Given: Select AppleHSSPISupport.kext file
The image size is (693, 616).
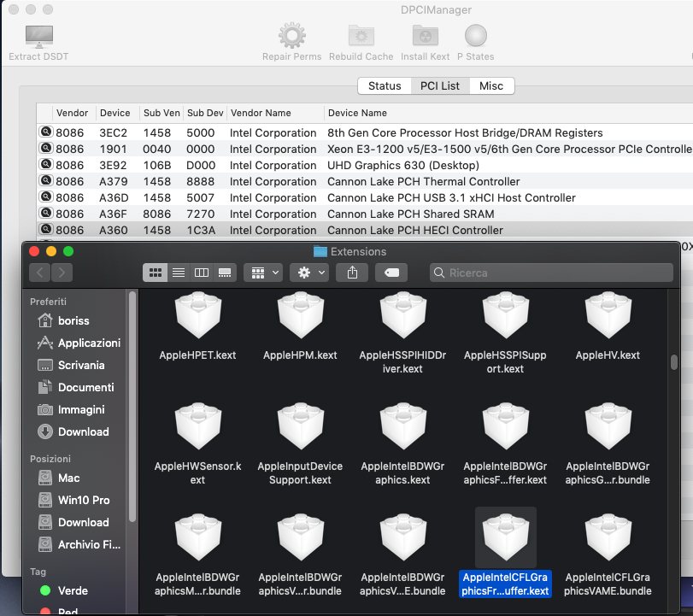Looking at the screenshot, I should point(505,333).
